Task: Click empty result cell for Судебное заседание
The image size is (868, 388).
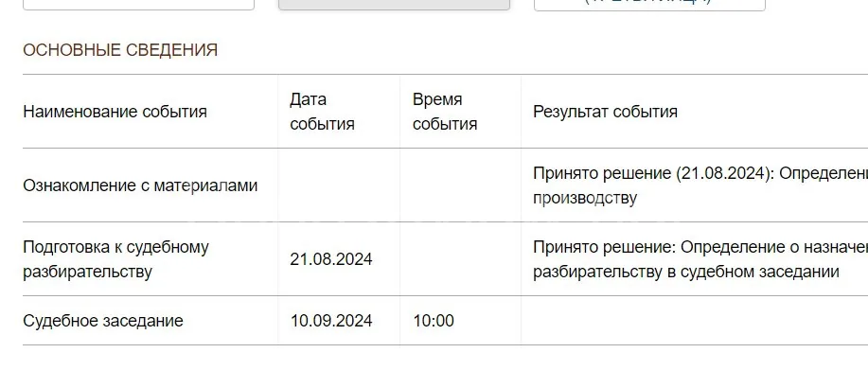Action: tap(694, 321)
